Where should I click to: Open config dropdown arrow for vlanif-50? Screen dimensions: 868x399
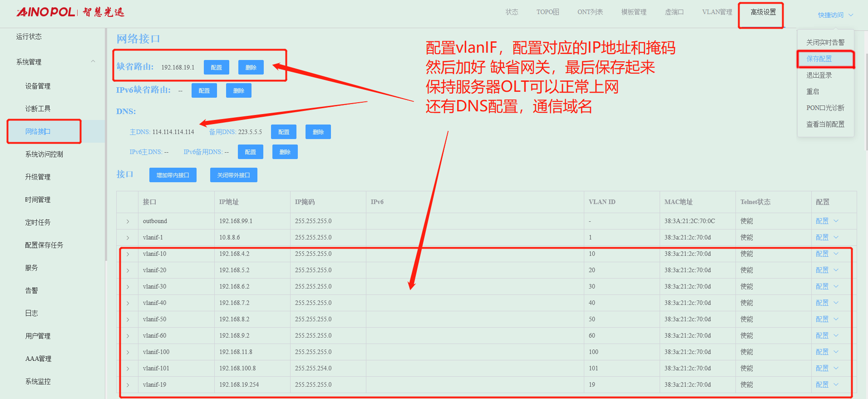point(836,319)
